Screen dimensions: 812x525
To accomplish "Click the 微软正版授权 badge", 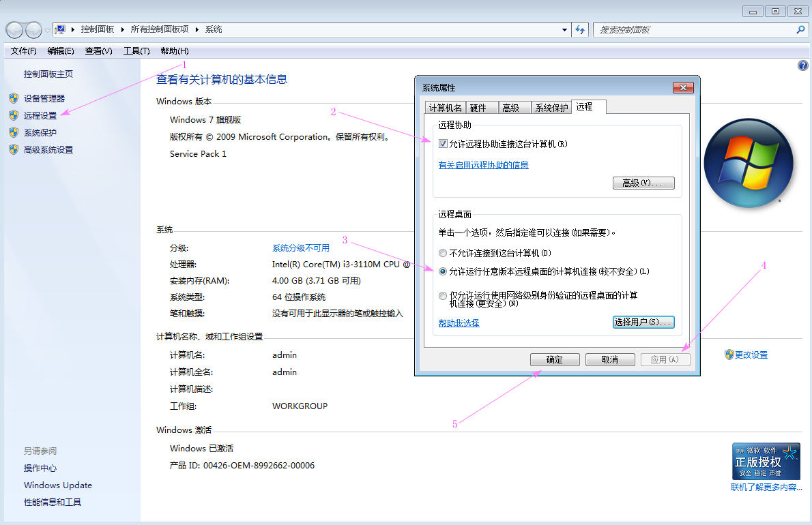I will pos(766,461).
